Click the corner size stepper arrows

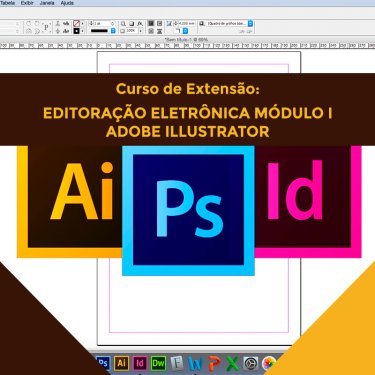[x=176, y=24]
